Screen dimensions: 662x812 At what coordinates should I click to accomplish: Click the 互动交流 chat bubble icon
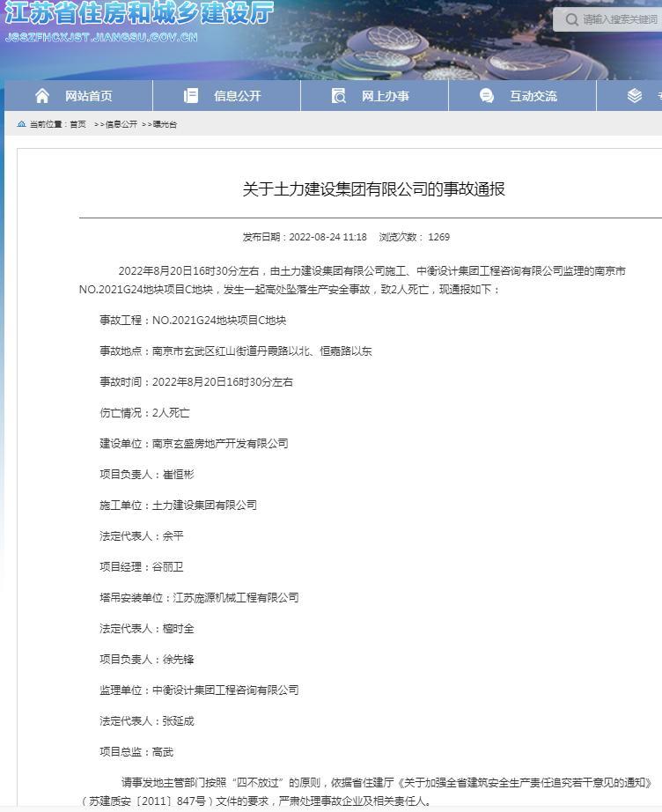coord(487,96)
